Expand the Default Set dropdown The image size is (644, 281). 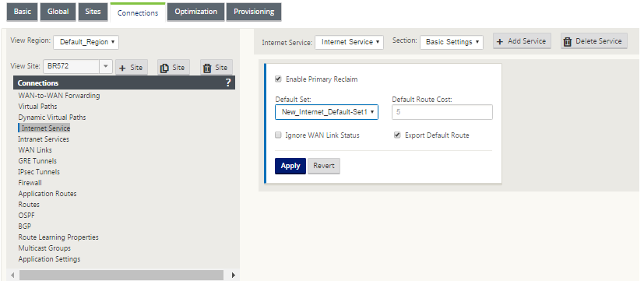(326, 112)
